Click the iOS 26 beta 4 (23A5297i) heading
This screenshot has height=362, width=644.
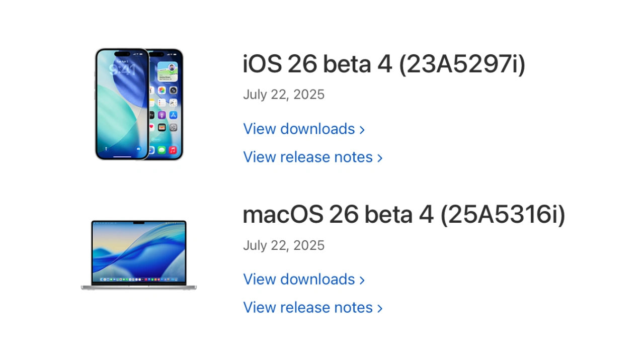pos(383,64)
